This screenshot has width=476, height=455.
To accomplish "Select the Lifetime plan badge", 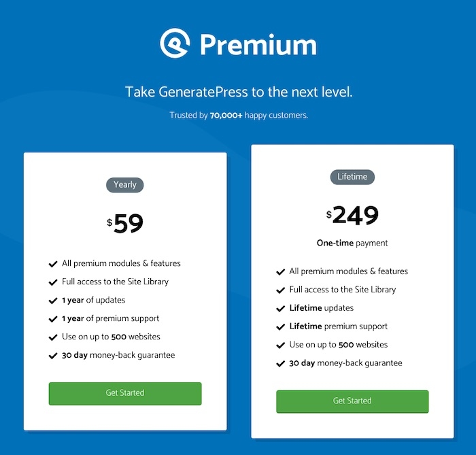I will (x=352, y=177).
